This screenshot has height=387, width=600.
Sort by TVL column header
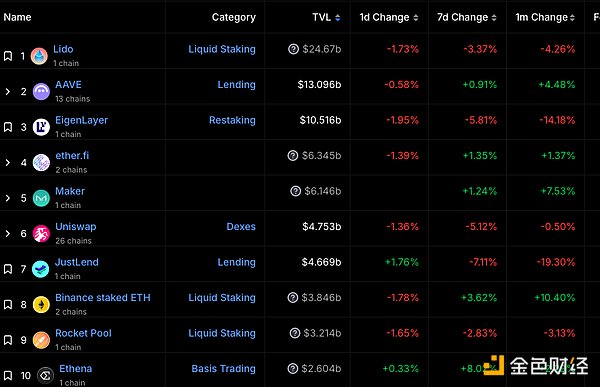point(326,17)
